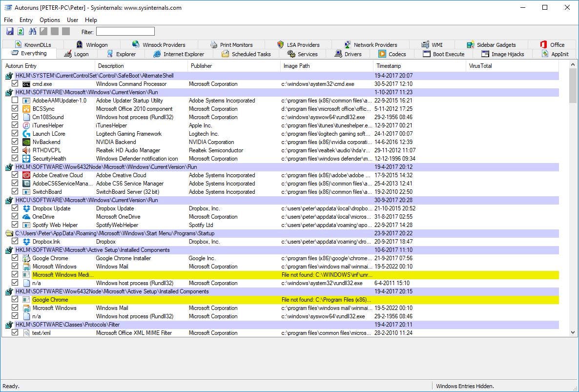Image resolution: width=579 pixels, height=392 pixels.
Task: Disable the RTHDVCPL startup checkbox
Action: (x=15, y=150)
